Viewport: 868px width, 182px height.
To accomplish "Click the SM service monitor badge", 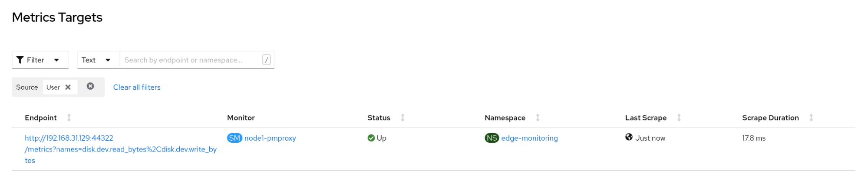I will [x=234, y=138].
